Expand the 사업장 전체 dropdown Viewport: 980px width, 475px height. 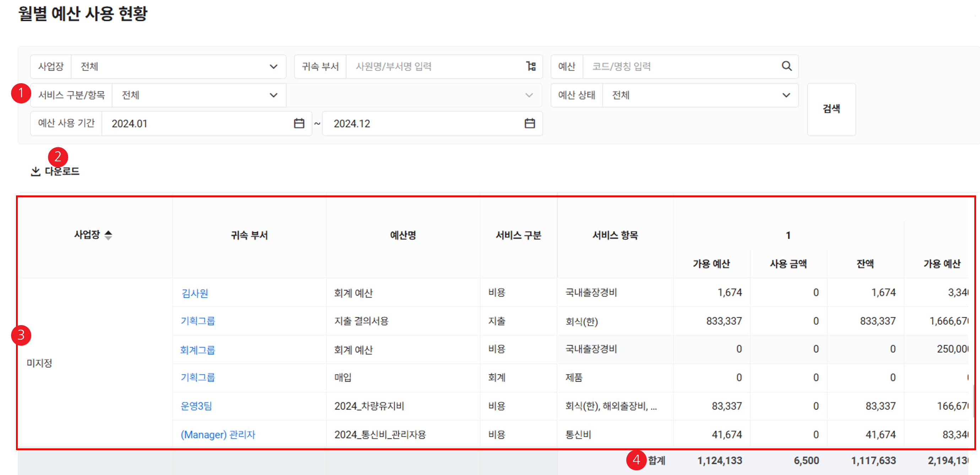273,66
